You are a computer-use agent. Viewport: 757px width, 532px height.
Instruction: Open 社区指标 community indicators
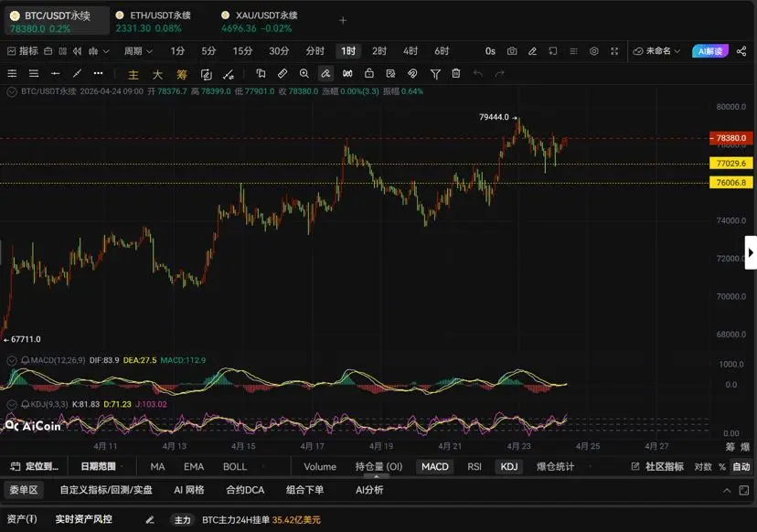pos(657,467)
